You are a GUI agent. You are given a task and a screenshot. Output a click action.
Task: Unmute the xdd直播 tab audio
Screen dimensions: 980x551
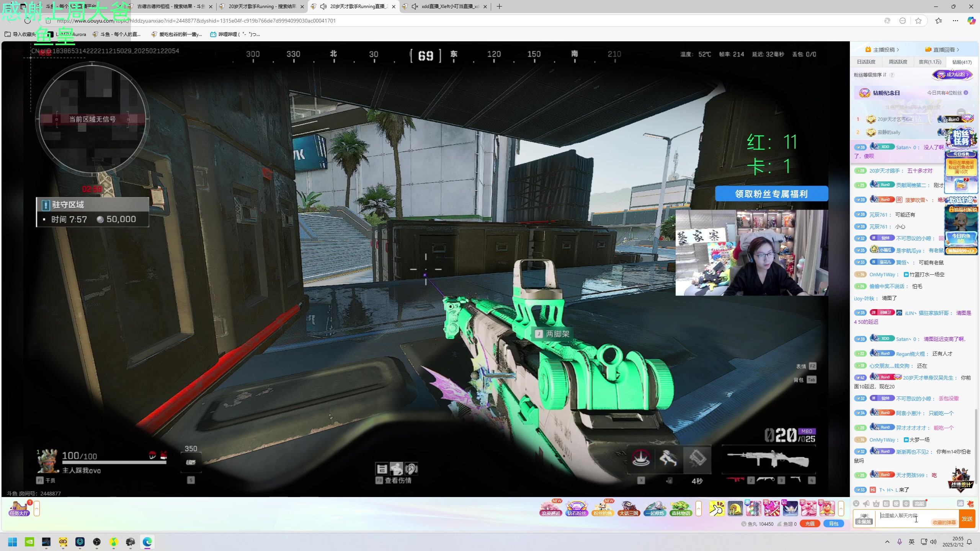tap(415, 7)
